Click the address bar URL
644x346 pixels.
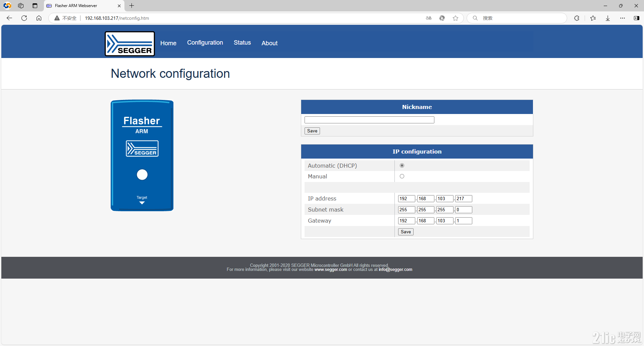coord(117,18)
